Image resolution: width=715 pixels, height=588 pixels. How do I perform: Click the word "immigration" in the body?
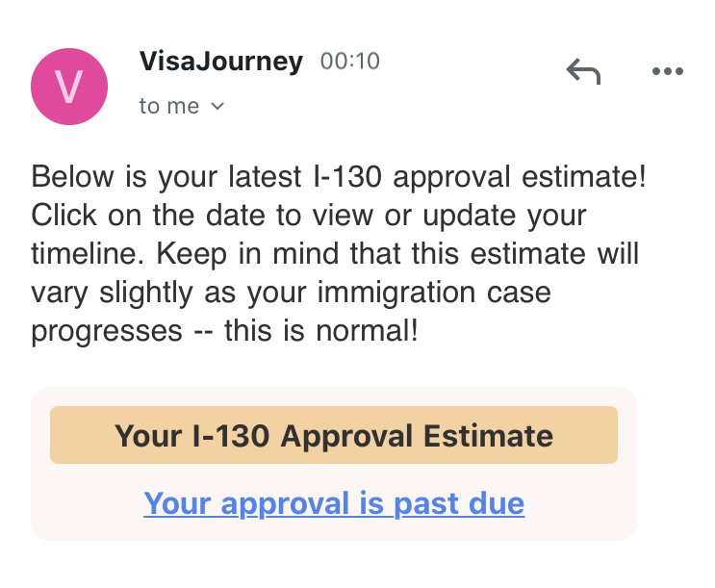click(x=396, y=293)
